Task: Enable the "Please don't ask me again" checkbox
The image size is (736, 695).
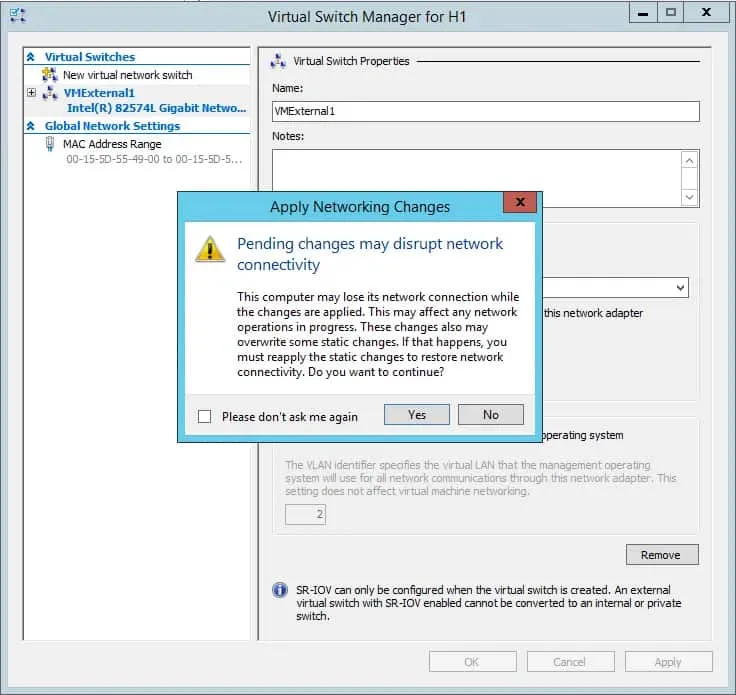Action: pyautogui.click(x=205, y=417)
